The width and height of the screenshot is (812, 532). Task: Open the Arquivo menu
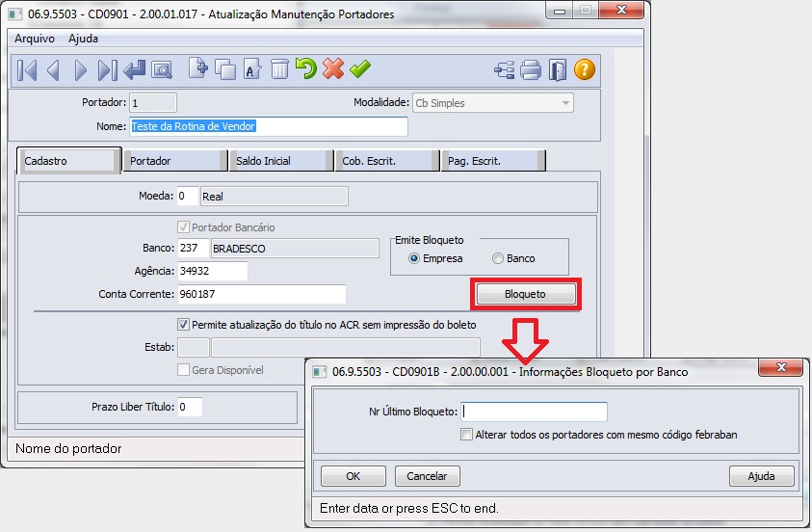click(34, 39)
